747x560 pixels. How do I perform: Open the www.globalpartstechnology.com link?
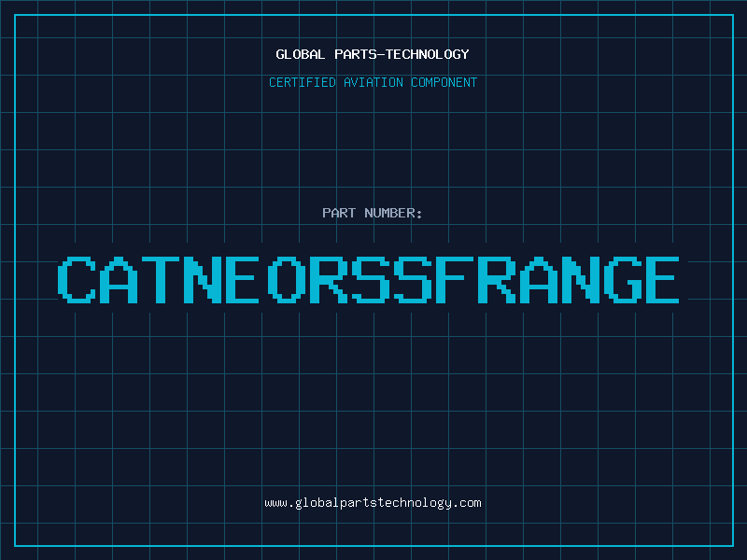point(373,503)
